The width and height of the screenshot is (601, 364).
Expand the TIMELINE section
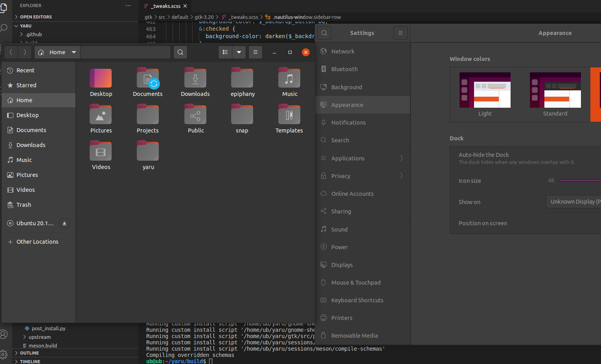30,362
